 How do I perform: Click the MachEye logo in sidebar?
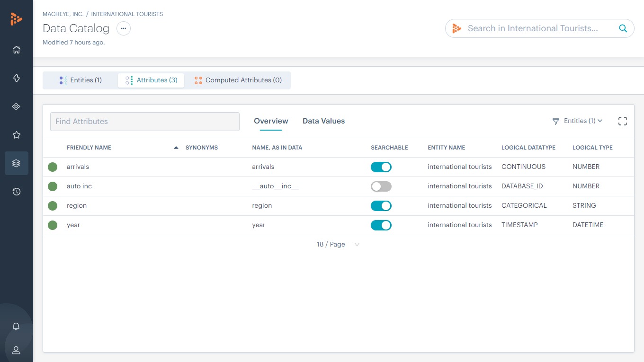(16, 19)
